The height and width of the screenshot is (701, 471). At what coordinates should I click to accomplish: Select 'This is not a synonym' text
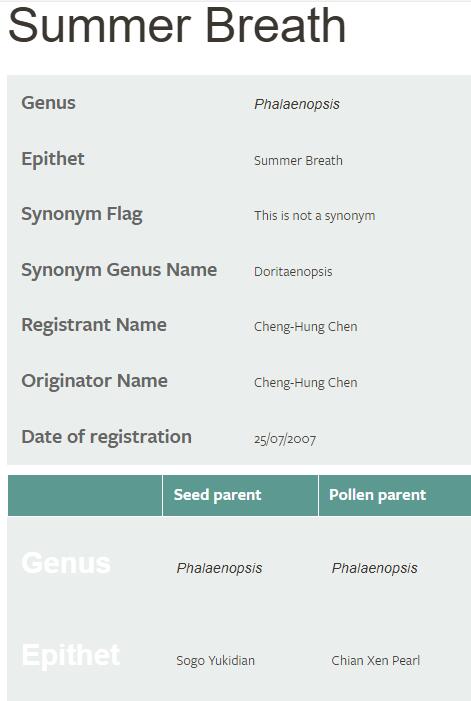[315, 215]
